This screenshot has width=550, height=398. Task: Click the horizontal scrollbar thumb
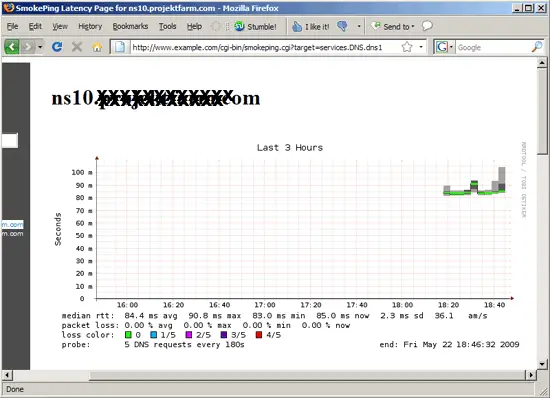[307, 375]
